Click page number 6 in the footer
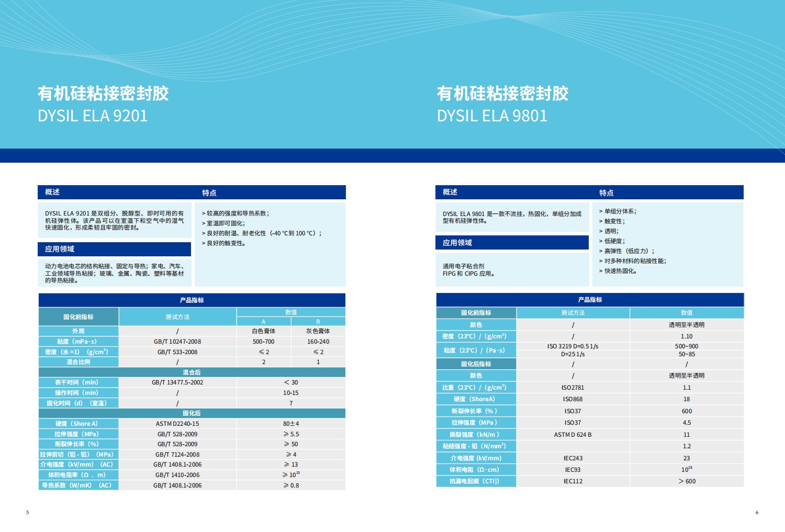This screenshot has width=785, height=532. (757, 512)
